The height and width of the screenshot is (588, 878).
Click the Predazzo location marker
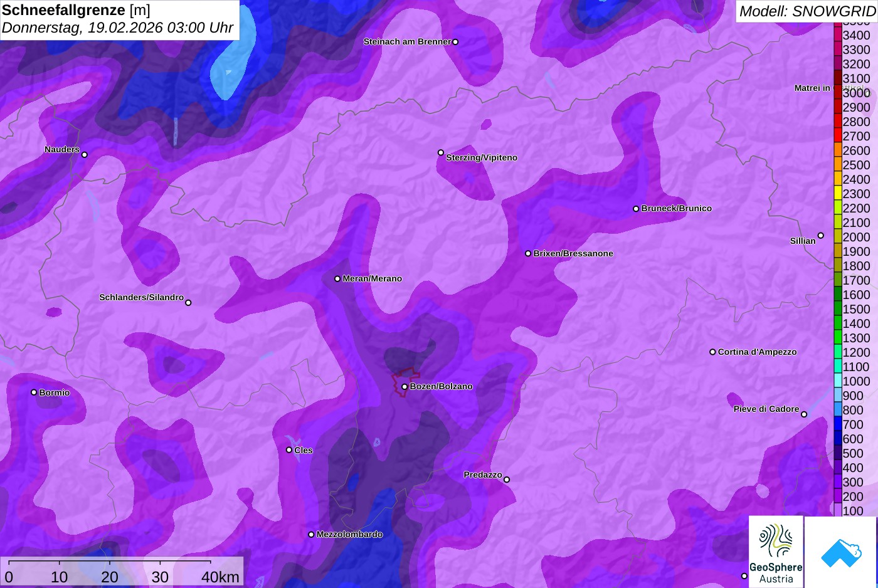(x=507, y=480)
